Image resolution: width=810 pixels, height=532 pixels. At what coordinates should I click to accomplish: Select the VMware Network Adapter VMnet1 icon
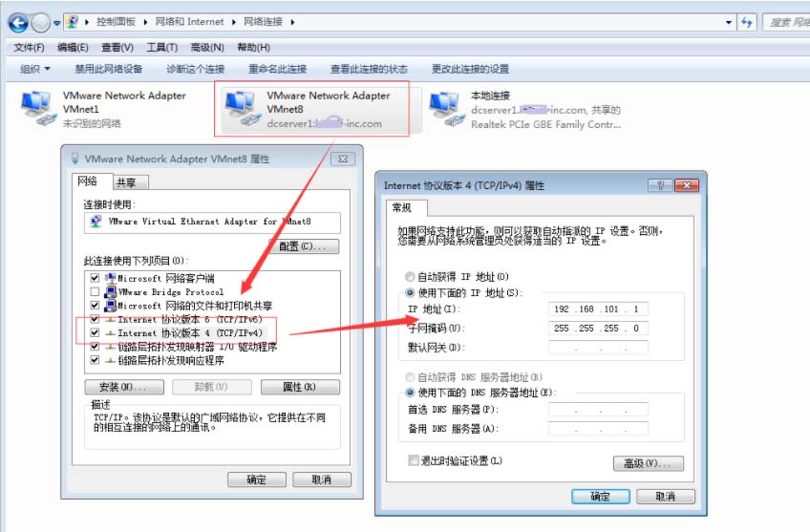pyautogui.click(x=38, y=106)
